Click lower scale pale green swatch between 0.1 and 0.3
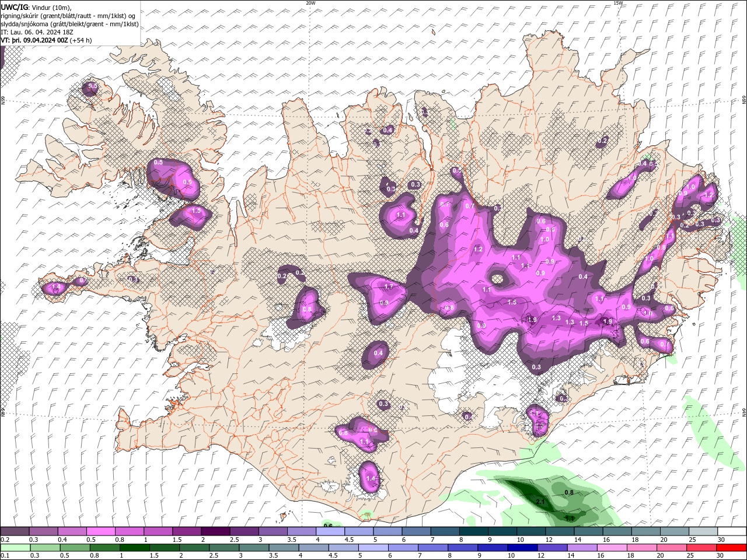Screen dimensions: 747x560 point(16,548)
